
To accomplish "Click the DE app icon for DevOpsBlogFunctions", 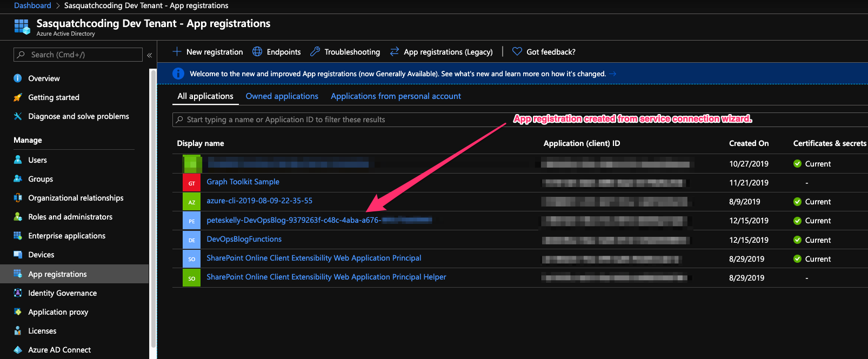I will [191, 240].
